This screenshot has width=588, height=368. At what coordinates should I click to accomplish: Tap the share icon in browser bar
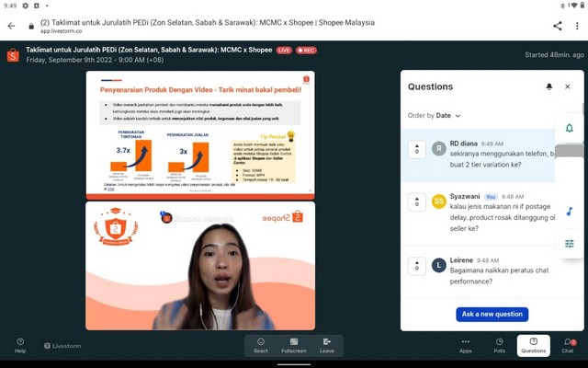557,26
